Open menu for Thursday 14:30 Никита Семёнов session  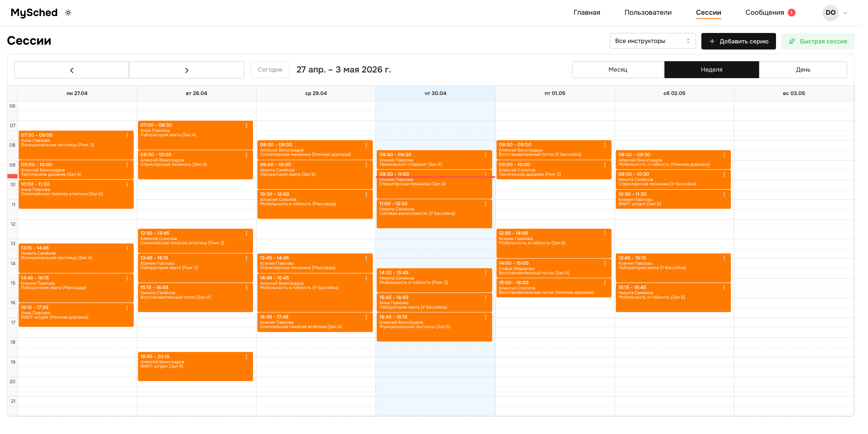pos(486,273)
